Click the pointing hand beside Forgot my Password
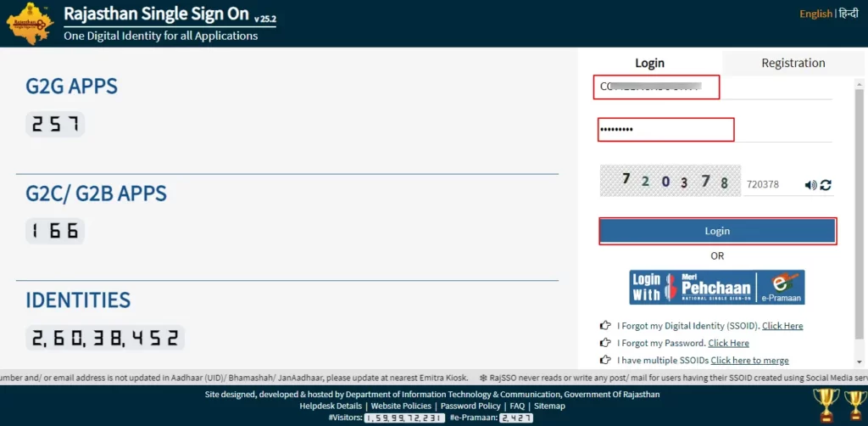Screen dimensions: 868x426 [605, 343]
